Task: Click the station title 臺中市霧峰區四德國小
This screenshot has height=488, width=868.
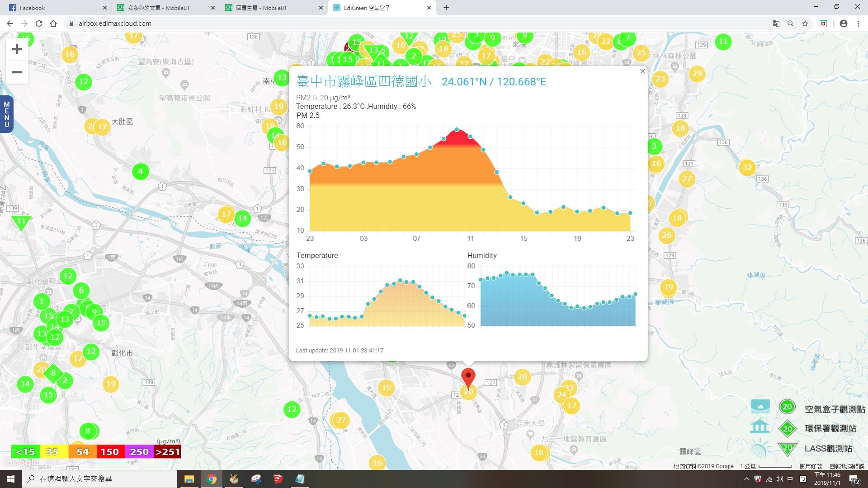Action: 364,81
